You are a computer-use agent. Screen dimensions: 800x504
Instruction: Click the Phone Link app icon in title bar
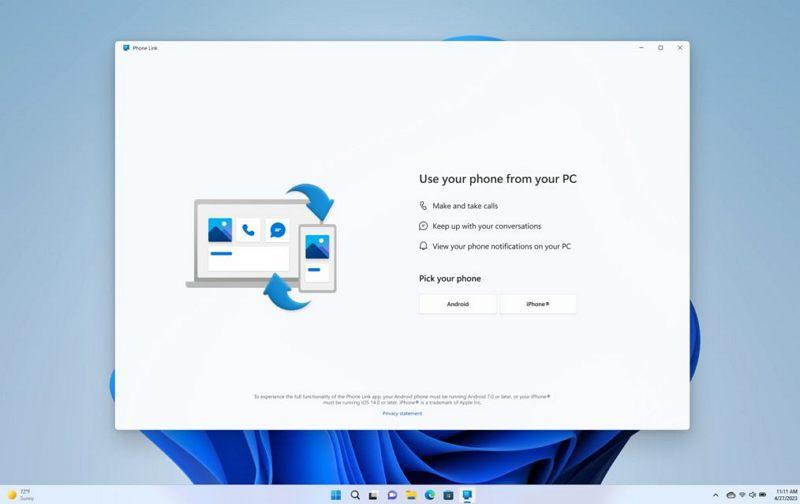[x=126, y=48]
